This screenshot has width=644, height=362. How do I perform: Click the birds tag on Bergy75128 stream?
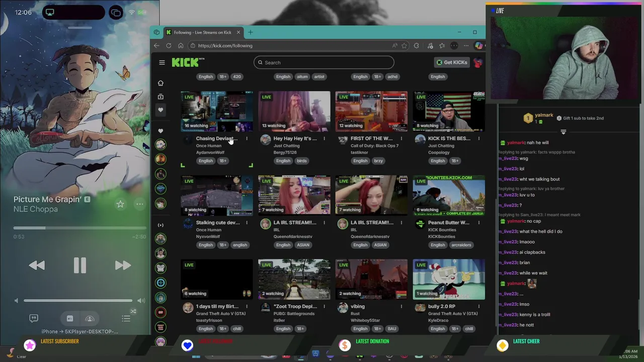(x=302, y=161)
